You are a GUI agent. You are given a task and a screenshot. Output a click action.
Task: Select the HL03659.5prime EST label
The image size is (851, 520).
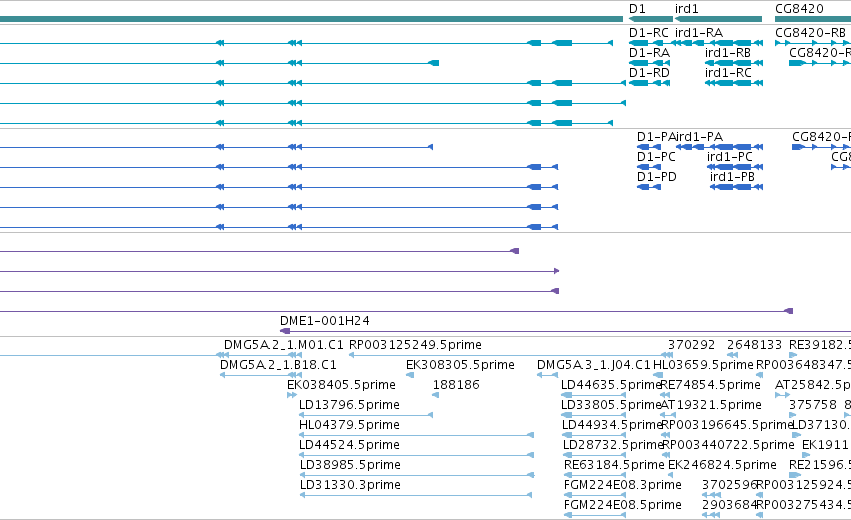click(704, 365)
